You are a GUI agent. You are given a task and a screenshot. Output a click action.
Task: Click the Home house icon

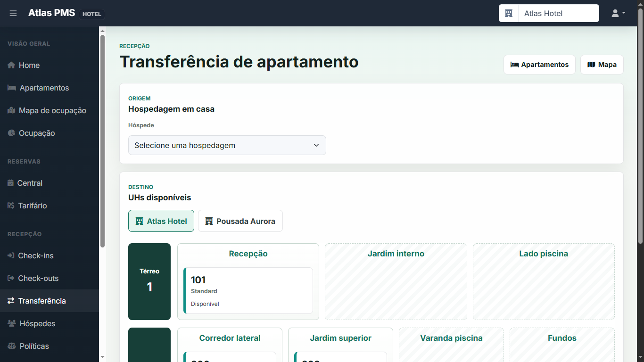click(x=11, y=65)
